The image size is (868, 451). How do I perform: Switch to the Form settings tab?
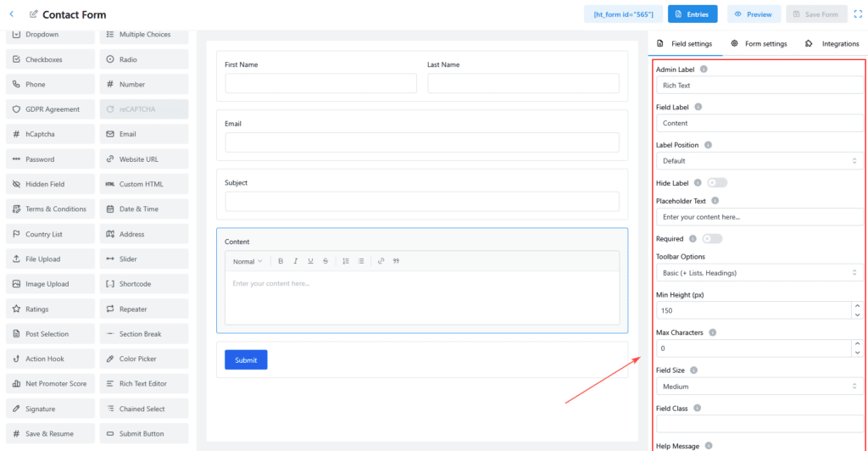click(759, 43)
